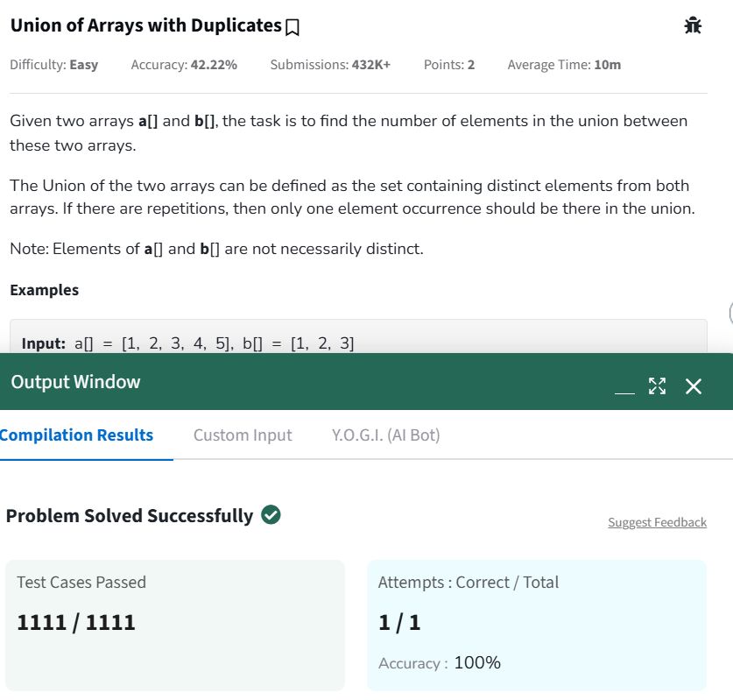
Task: Open the Custom Input tab
Action: 243,435
